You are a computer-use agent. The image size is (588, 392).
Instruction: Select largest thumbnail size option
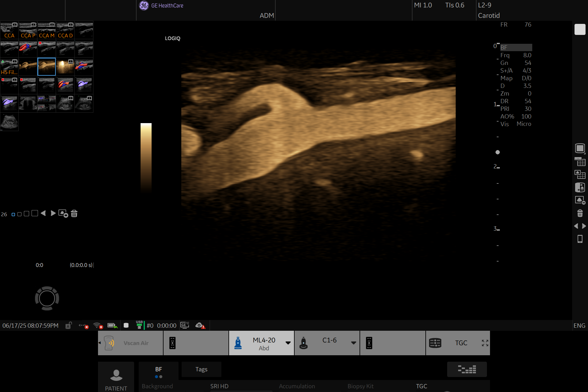point(35,213)
